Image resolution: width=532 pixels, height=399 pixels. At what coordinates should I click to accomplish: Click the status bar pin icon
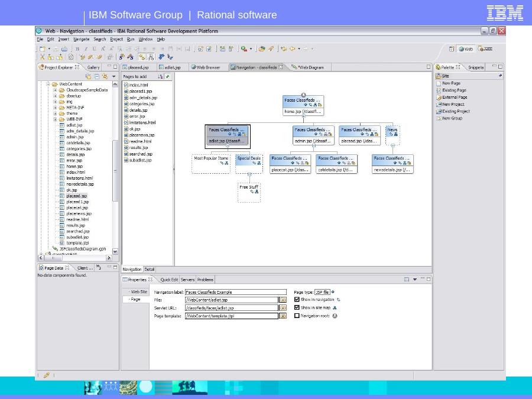47,375
